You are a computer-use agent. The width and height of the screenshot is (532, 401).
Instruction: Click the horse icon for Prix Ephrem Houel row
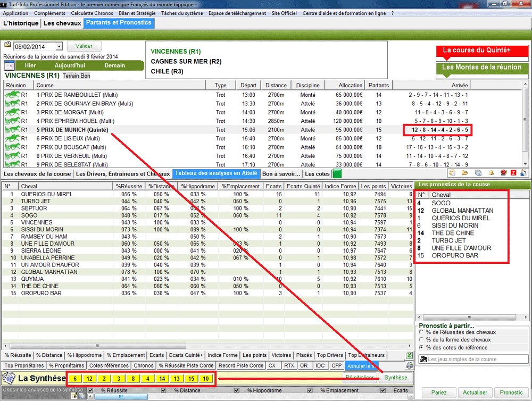(12, 121)
